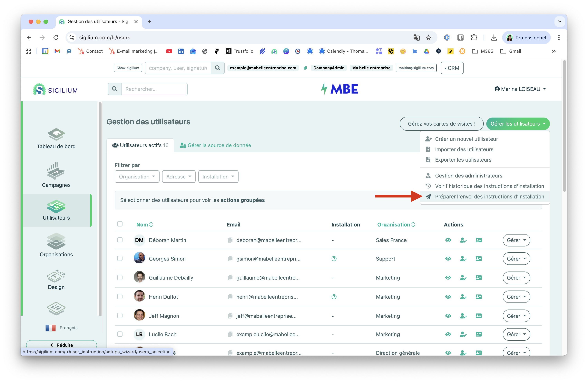Switch to the Gérer la source de donnée tab

215,145
